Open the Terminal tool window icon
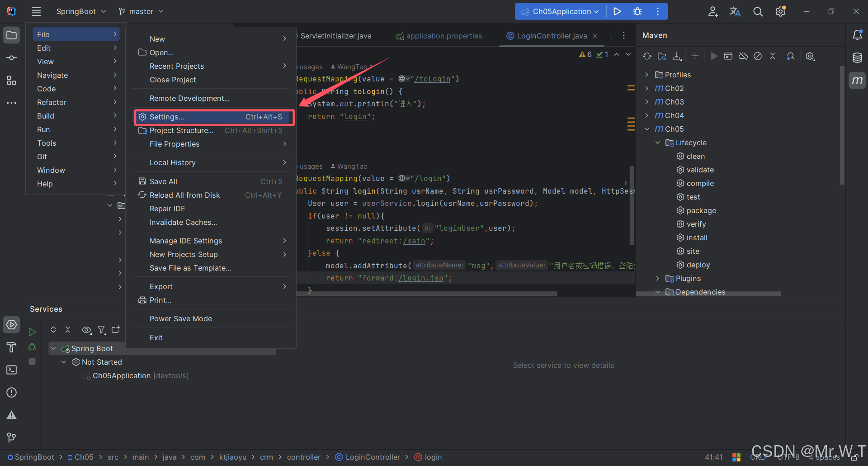This screenshot has width=868, height=466. click(12, 370)
